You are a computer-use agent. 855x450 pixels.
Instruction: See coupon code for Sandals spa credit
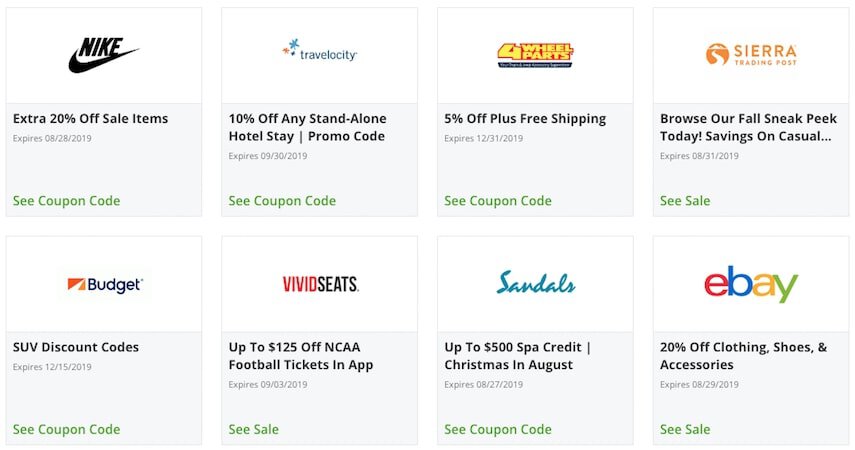[498, 429]
